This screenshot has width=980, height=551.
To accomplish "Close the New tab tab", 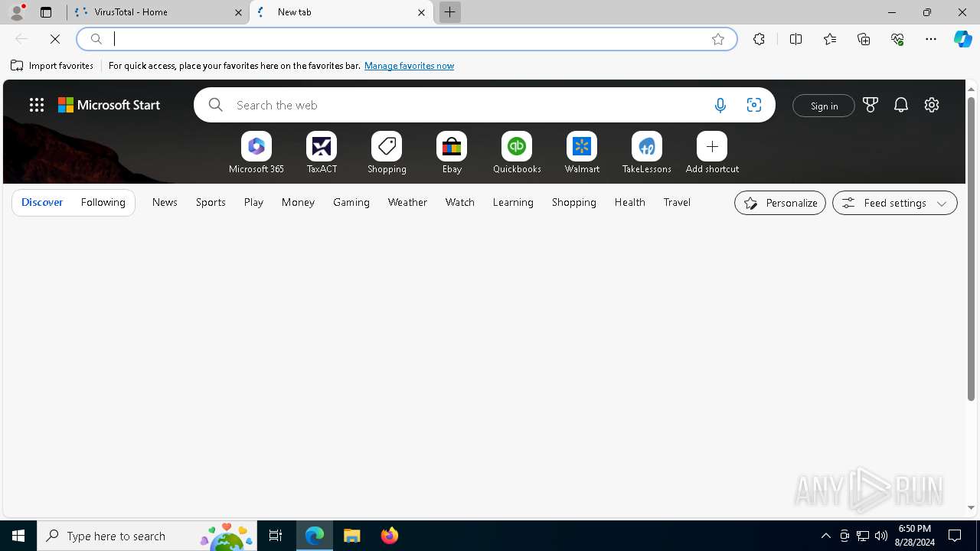I will point(421,12).
